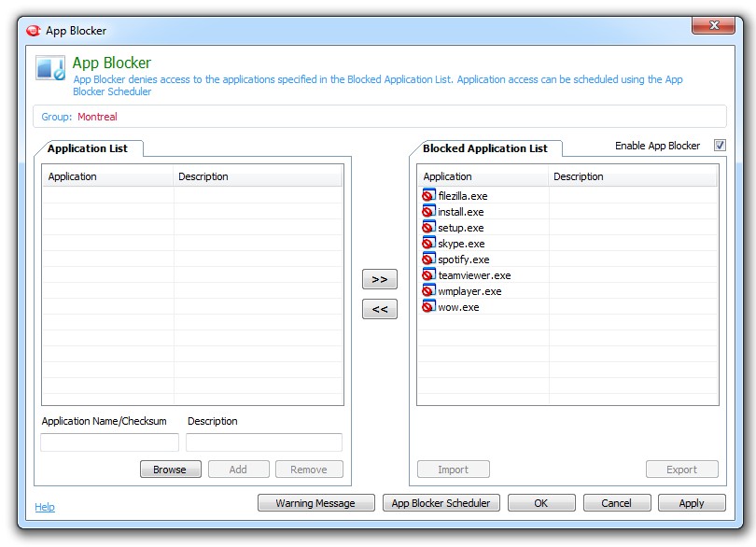Click the block icon beside filezilla.exe
Viewport: 756px width, 547px height.
point(428,196)
